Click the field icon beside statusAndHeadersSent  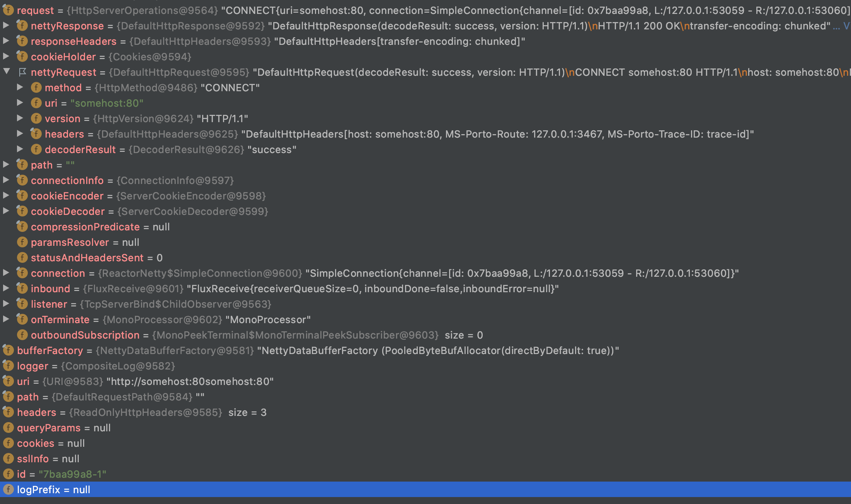(22, 258)
